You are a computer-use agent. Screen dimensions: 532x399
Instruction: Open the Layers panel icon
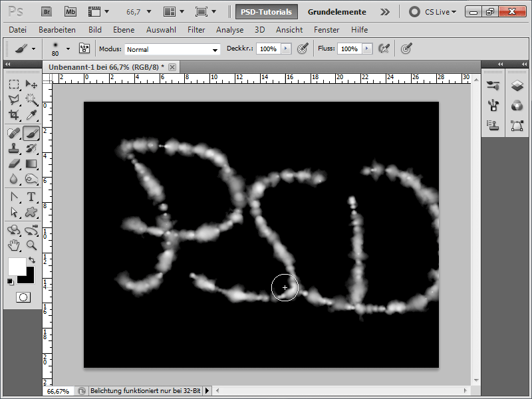pyautogui.click(x=517, y=86)
